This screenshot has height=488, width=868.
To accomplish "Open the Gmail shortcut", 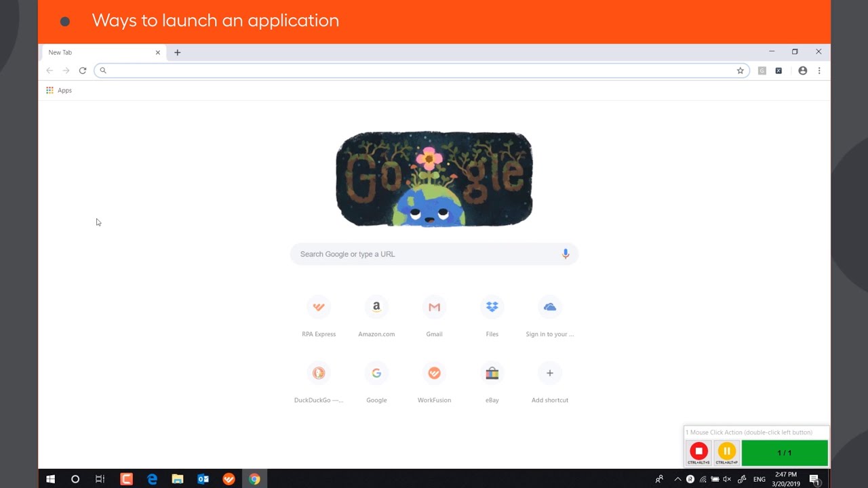I will click(434, 317).
